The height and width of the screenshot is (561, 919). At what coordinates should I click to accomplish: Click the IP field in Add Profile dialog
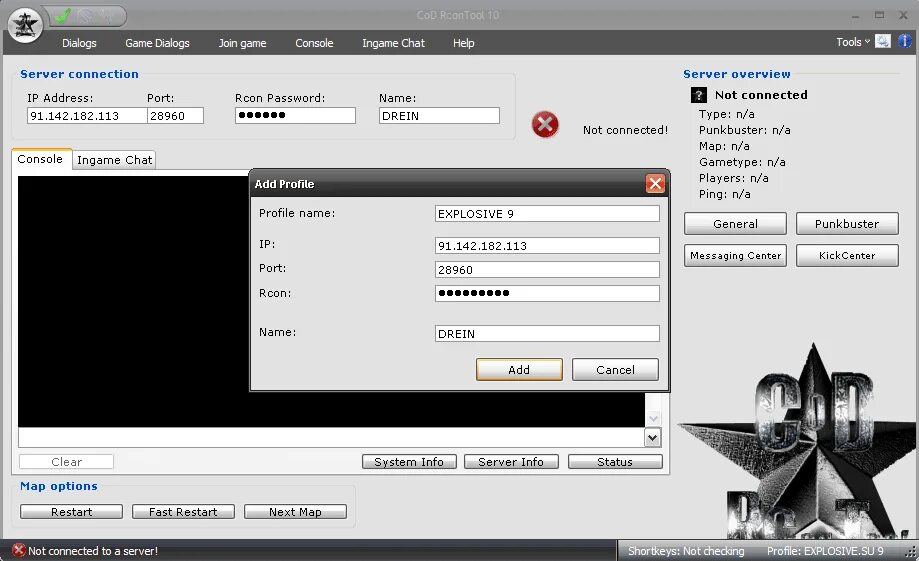pyautogui.click(x=547, y=246)
